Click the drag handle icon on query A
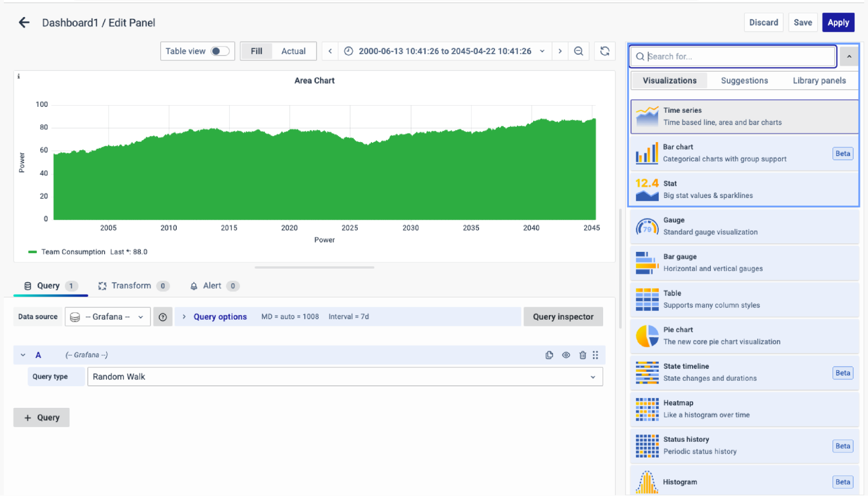The width and height of the screenshot is (868, 496). 595,355
